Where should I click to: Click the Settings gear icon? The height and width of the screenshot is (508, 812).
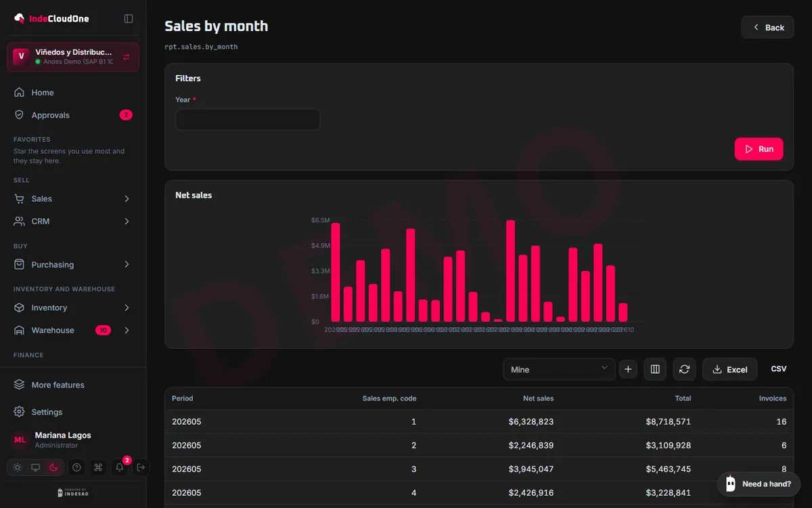pos(20,412)
